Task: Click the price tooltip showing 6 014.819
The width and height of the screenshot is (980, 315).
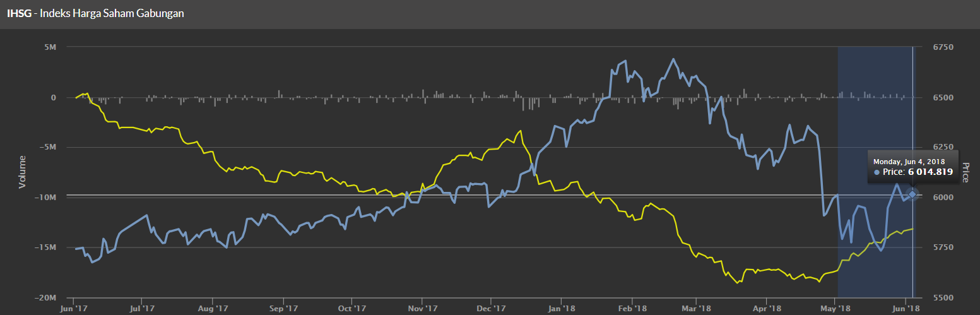Action: 912,167
